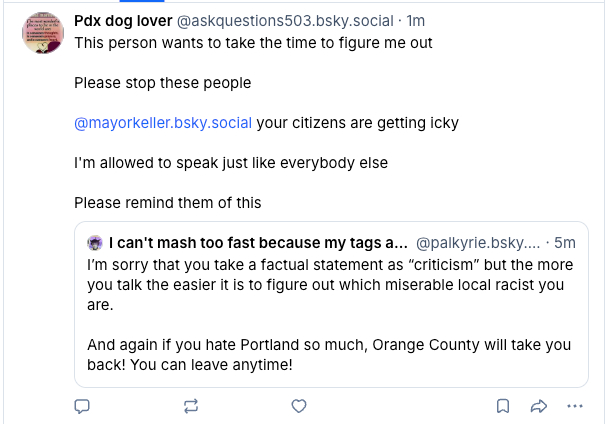Share the post using the arrow icon
This screenshot has width=609, height=424.
[x=538, y=406]
